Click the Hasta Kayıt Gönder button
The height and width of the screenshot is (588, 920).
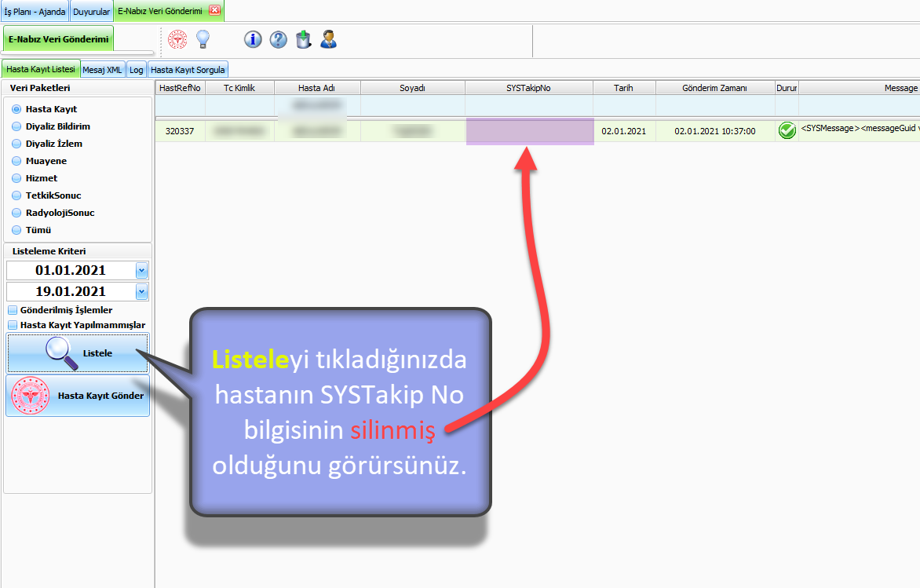point(78,396)
